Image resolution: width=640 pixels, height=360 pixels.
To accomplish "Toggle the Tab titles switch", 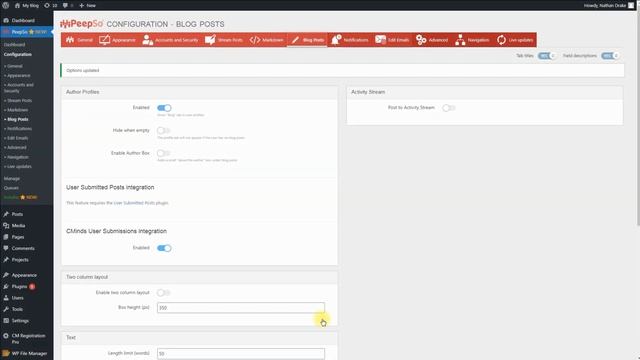I will 546,56.
